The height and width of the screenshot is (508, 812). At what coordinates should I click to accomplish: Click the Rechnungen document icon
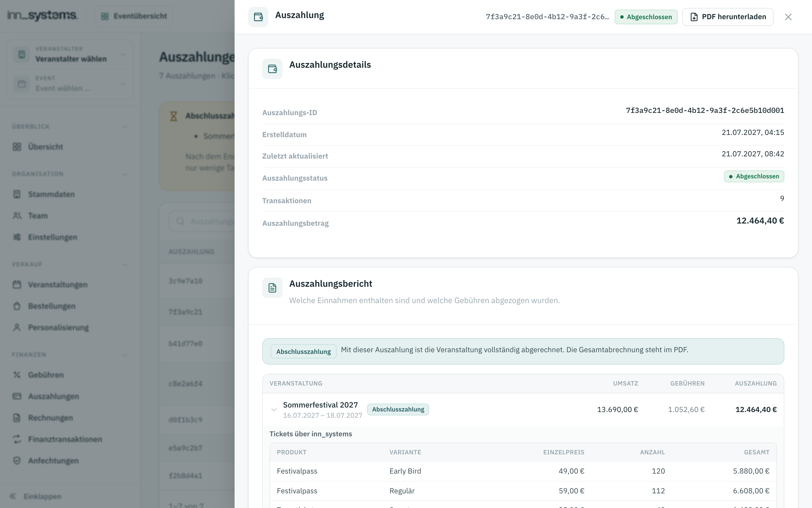tap(17, 418)
